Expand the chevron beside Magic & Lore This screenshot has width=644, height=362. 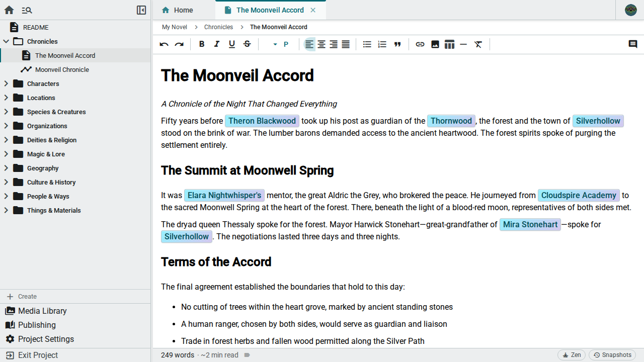click(6, 154)
